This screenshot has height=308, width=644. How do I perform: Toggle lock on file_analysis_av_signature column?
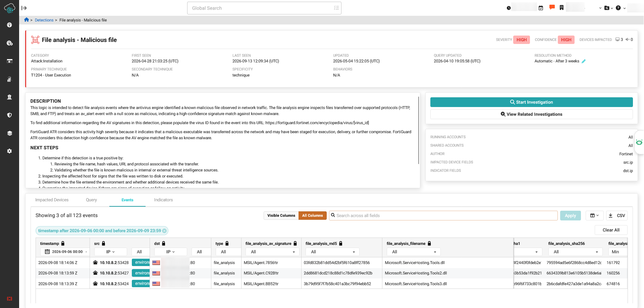(295, 244)
